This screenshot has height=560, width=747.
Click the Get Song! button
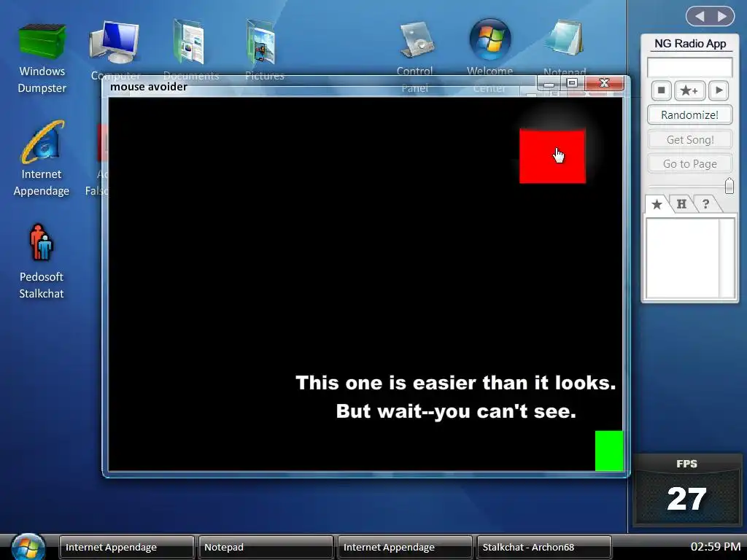coord(689,139)
